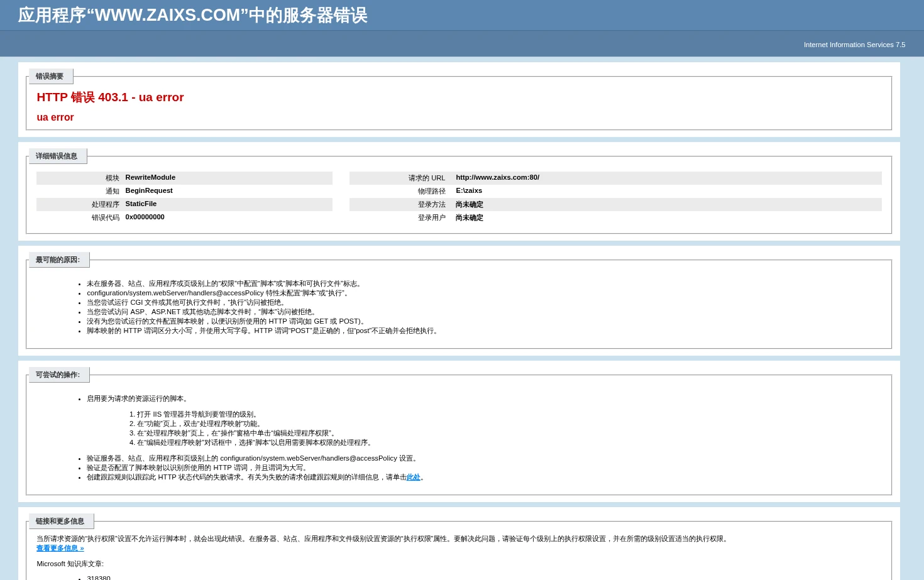Screen dimensions: 924x580
Task: Click the bullet starting "验证是否配置了脚本映射"
Action: tap(199, 468)
